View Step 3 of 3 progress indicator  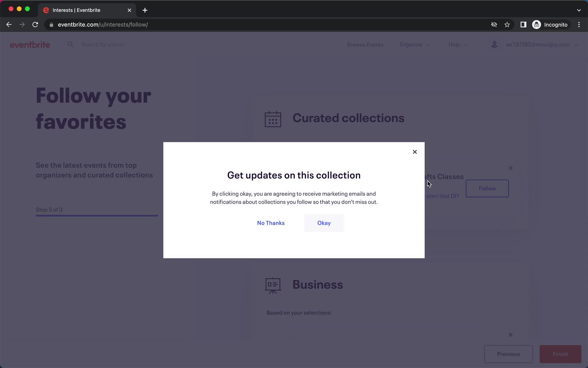[49, 209]
